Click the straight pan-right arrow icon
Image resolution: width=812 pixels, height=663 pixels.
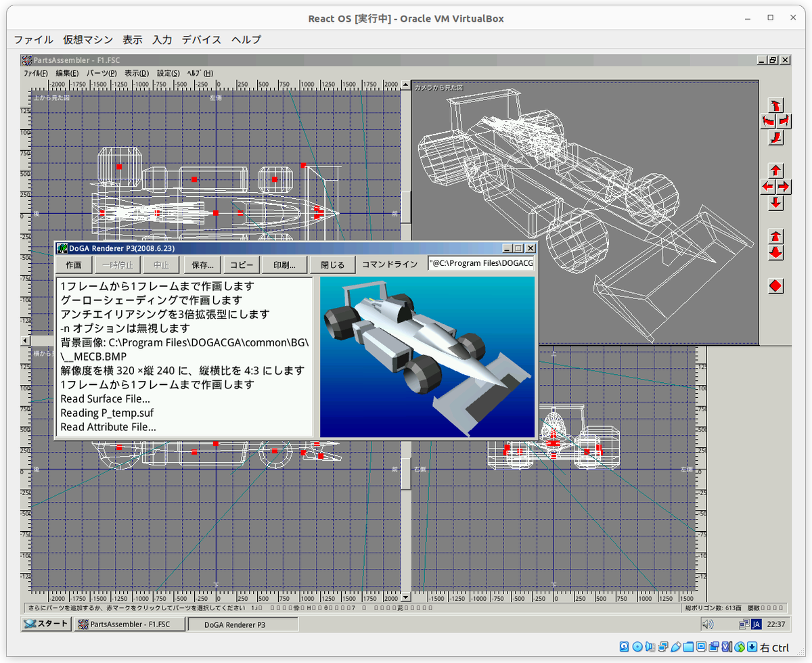pos(784,186)
